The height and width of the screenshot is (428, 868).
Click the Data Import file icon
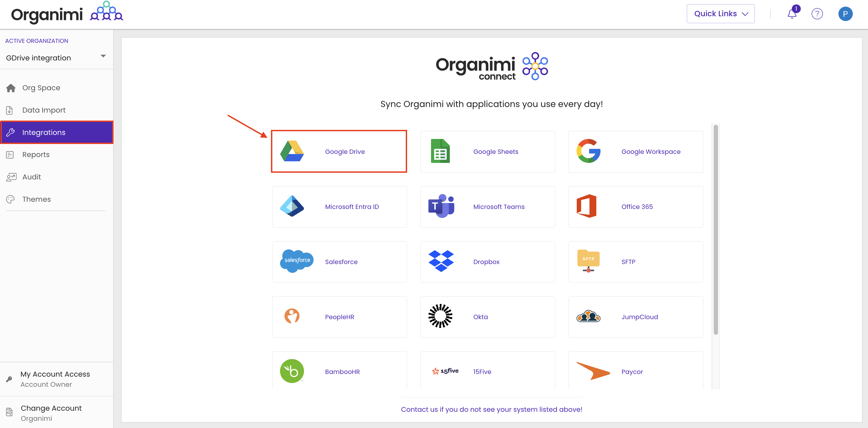click(x=9, y=110)
